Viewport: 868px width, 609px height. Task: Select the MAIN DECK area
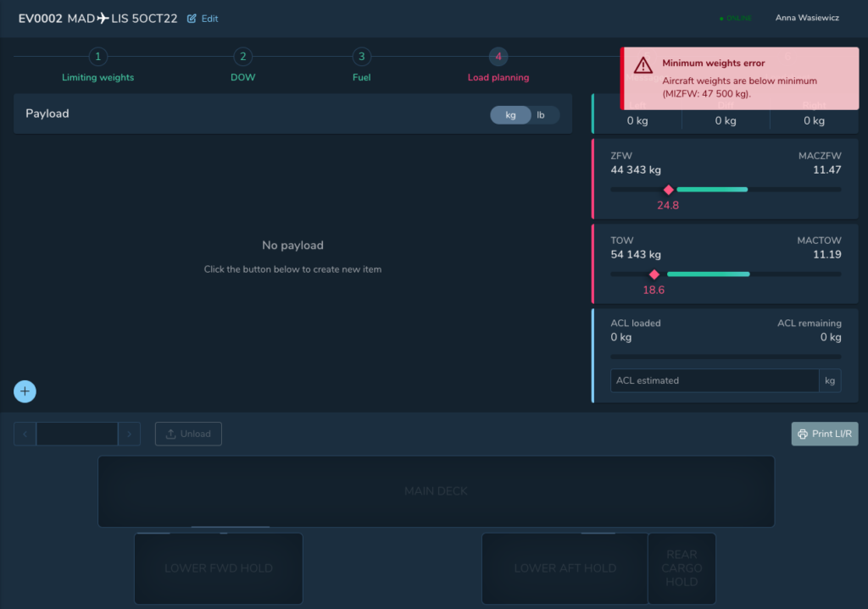pyautogui.click(x=437, y=491)
